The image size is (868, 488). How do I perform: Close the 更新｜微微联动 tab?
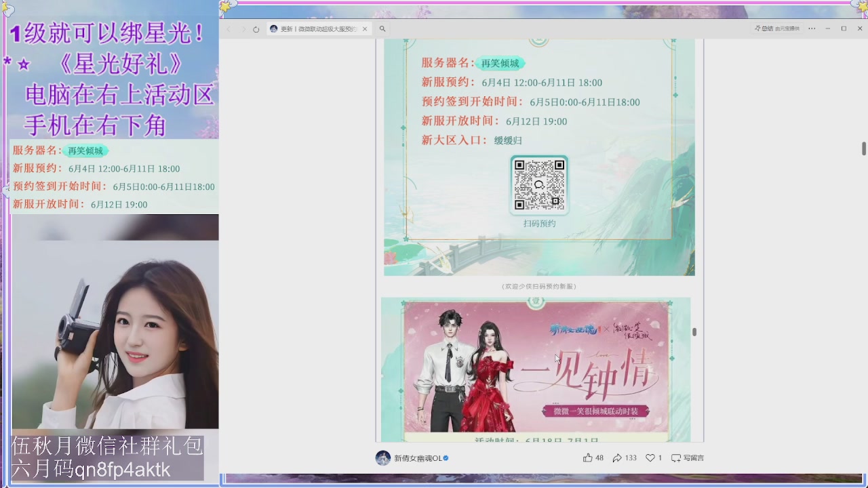[x=365, y=29]
